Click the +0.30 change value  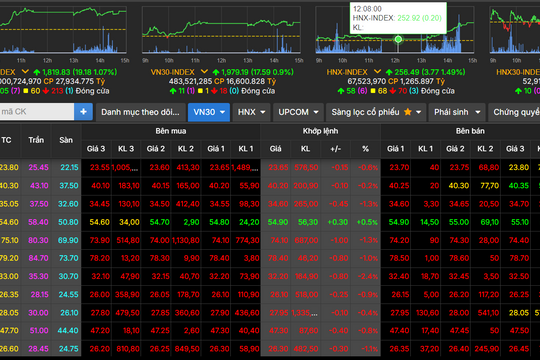click(x=338, y=222)
